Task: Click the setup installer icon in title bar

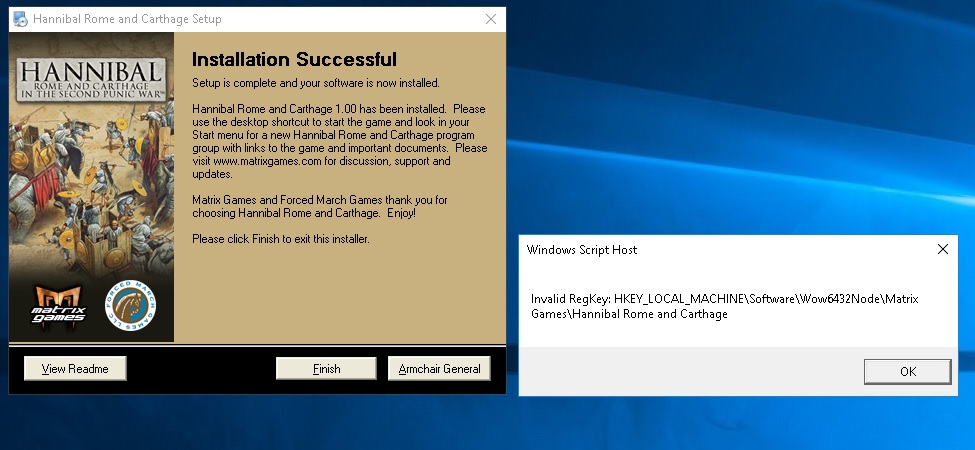Action: pos(21,19)
